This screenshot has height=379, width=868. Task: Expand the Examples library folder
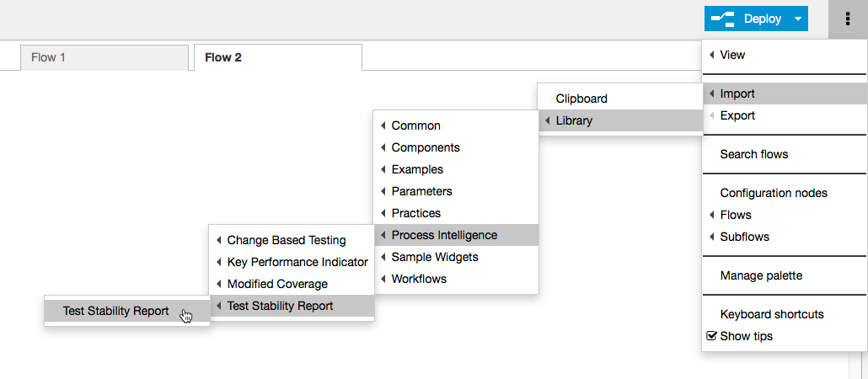point(456,169)
